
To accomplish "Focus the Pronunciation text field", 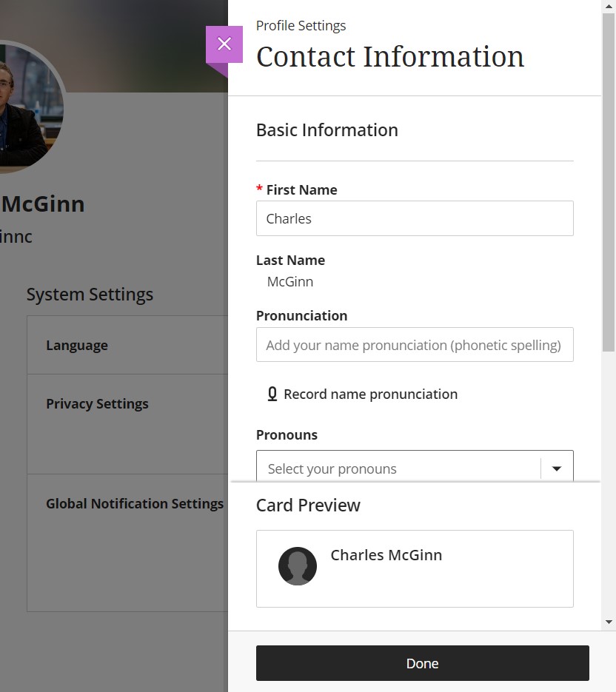I will (415, 345).
